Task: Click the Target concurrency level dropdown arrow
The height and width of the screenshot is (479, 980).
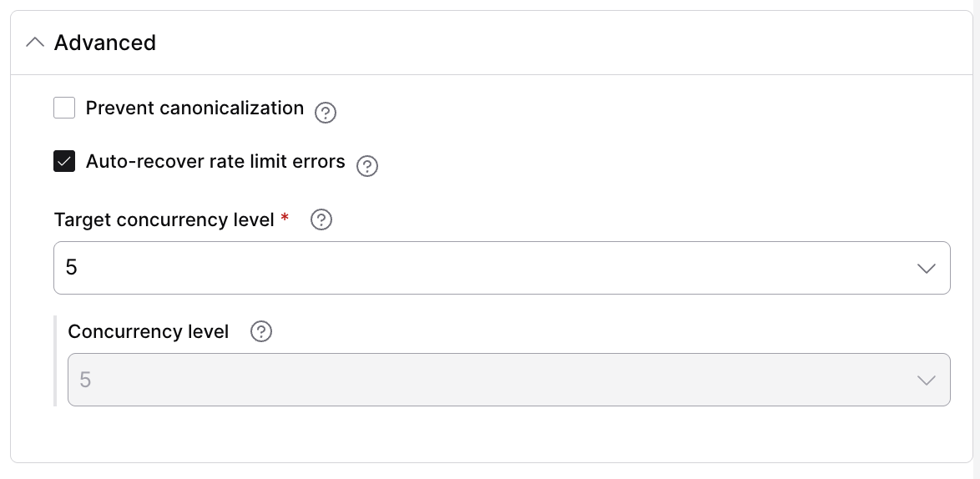Action: click(x=926, y=269)
